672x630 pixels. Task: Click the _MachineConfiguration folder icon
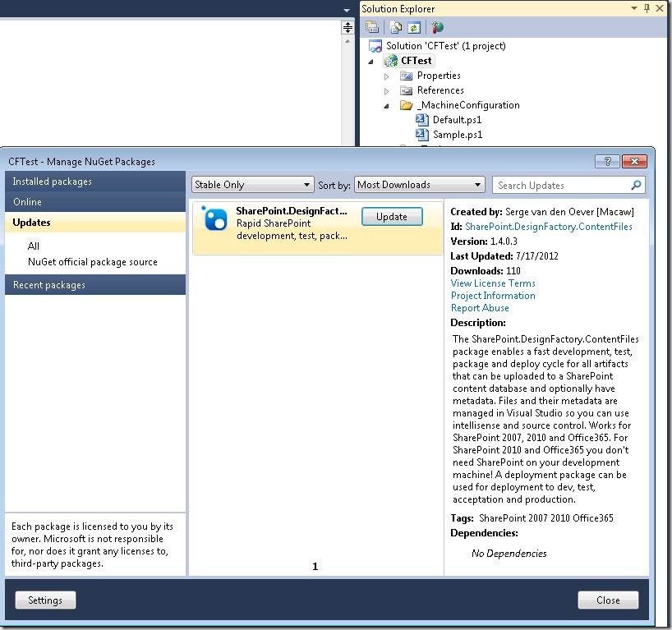click(x=406, y=105)
